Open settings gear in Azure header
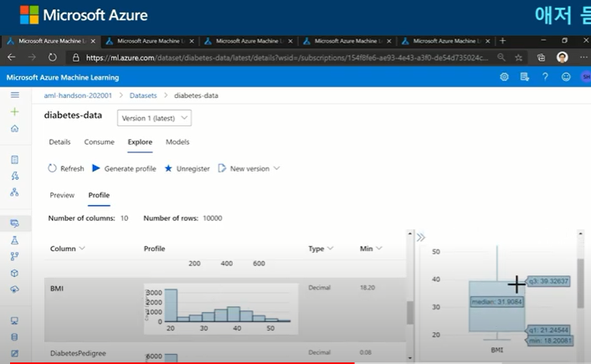Image resolution: width=591 pixels, height=364 pixels. 504,77
